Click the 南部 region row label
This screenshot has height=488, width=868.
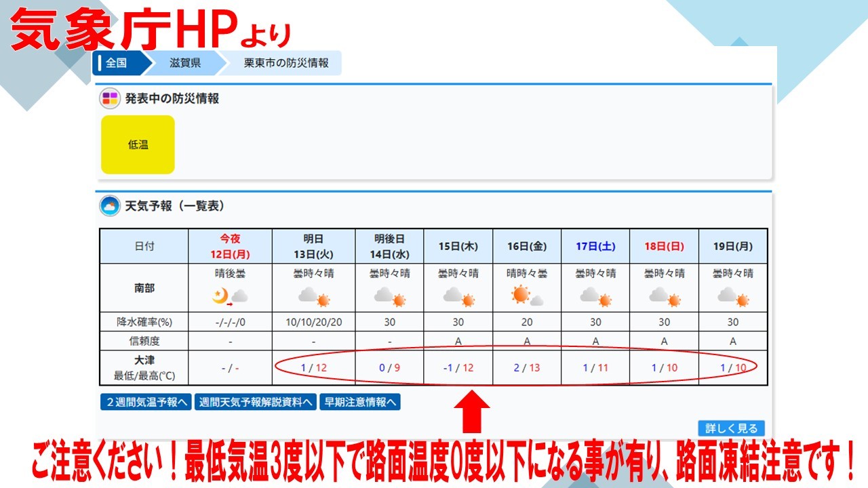pos(144,289)
